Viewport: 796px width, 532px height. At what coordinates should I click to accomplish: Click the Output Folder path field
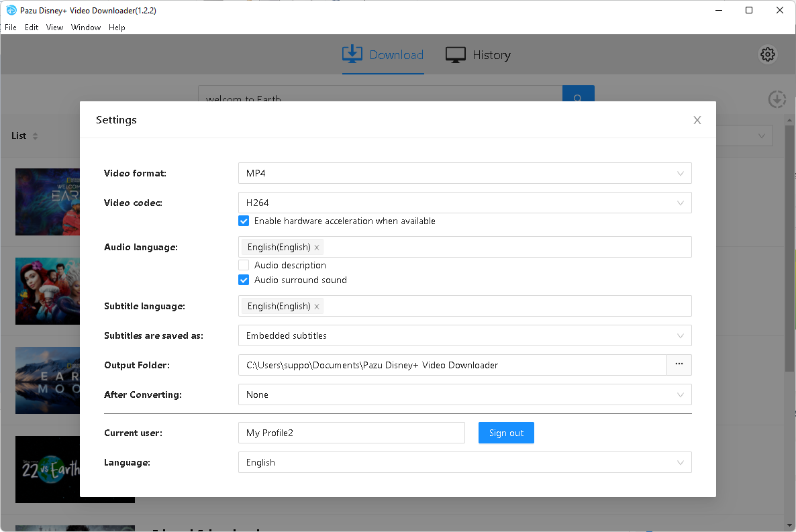452,365
